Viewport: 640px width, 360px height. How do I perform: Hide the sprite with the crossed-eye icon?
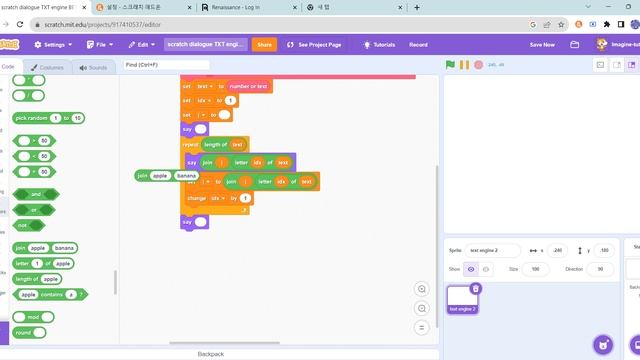[486, 269]
